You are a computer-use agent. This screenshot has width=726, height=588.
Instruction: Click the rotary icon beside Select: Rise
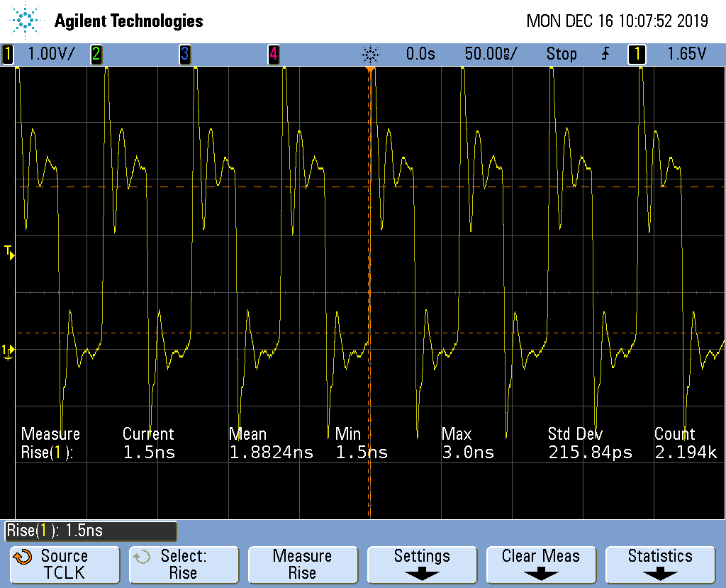(143, 557)
